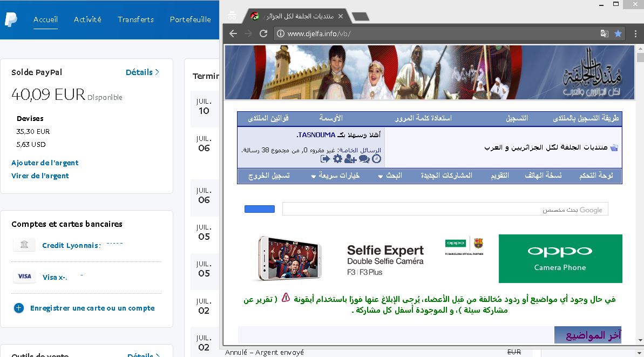This screenshot has height=357, width=644.
Task: Toggle the bookmark star in address bar
Action: 618,33
